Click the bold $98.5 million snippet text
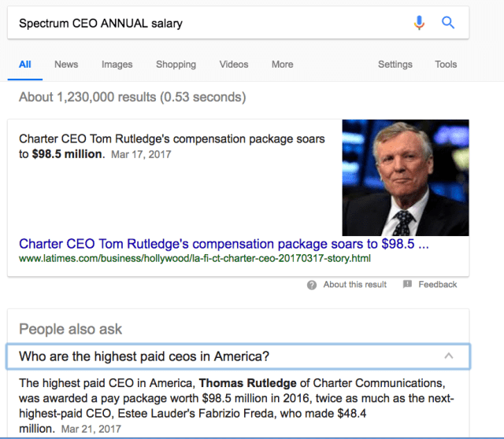 tap(69, 154)
